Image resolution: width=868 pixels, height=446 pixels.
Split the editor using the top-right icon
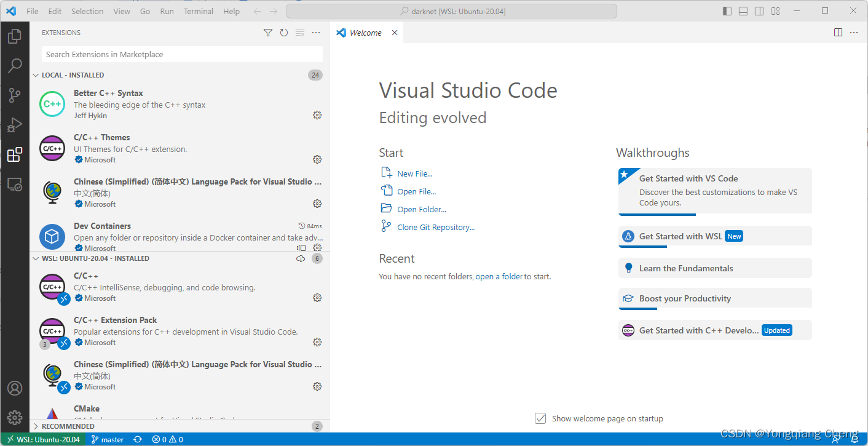pyautogui.click(x=838, y=32)
